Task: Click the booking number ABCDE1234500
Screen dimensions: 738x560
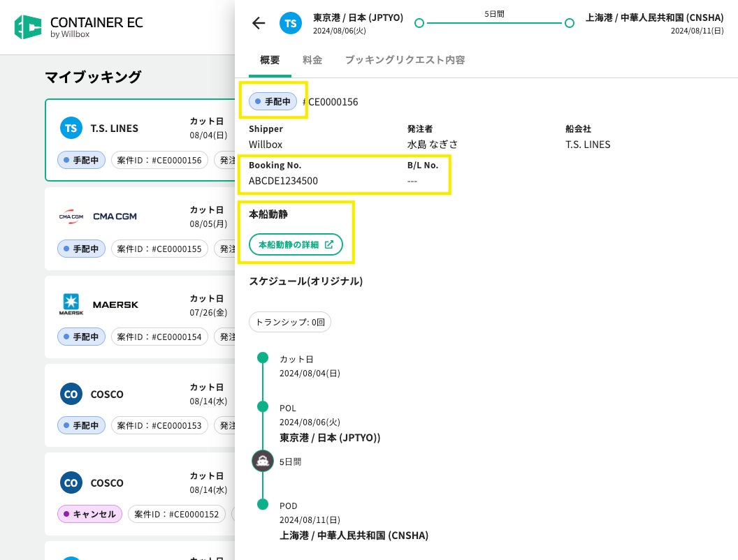Action: (283, 181)
